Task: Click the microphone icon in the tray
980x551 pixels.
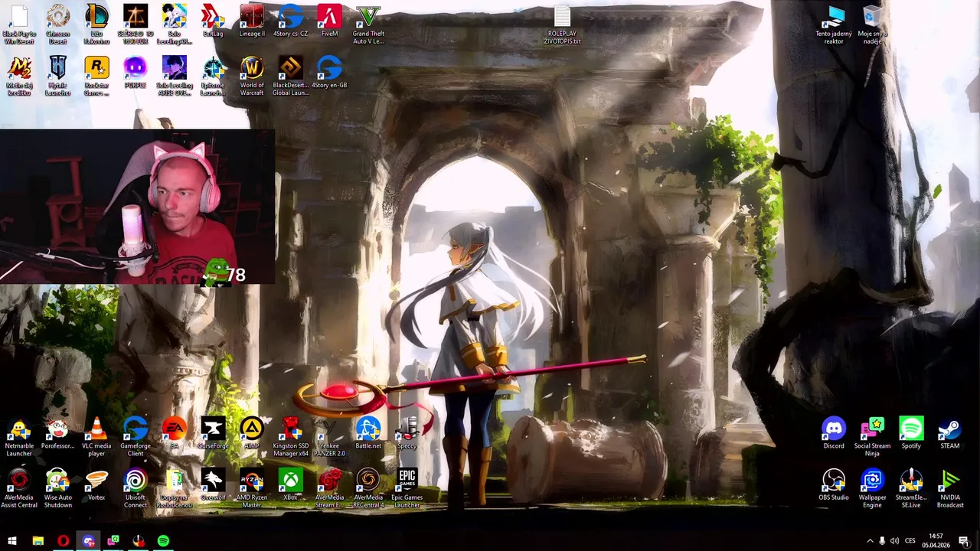Action: 882,541
